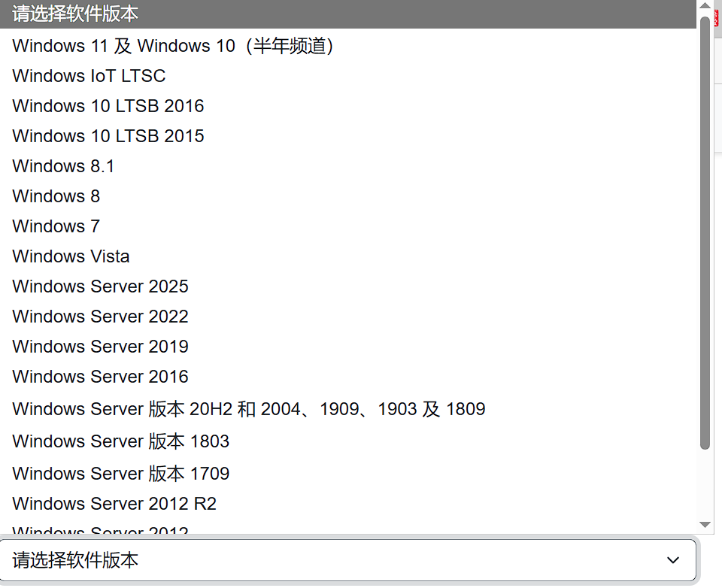Choose Windows 11 及 Windows 10 (半年频道)
Screen dimensions: 722x588
[348, 46]
